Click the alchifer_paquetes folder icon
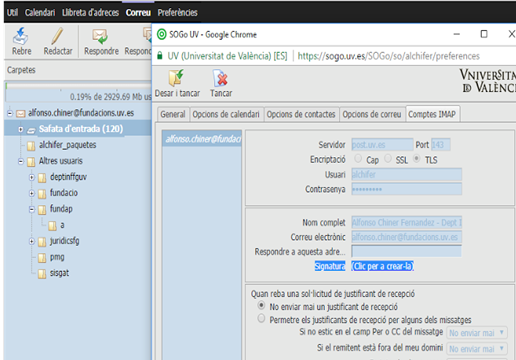The image size is (516, 360). pyautogui.click(x=31, y=146)
